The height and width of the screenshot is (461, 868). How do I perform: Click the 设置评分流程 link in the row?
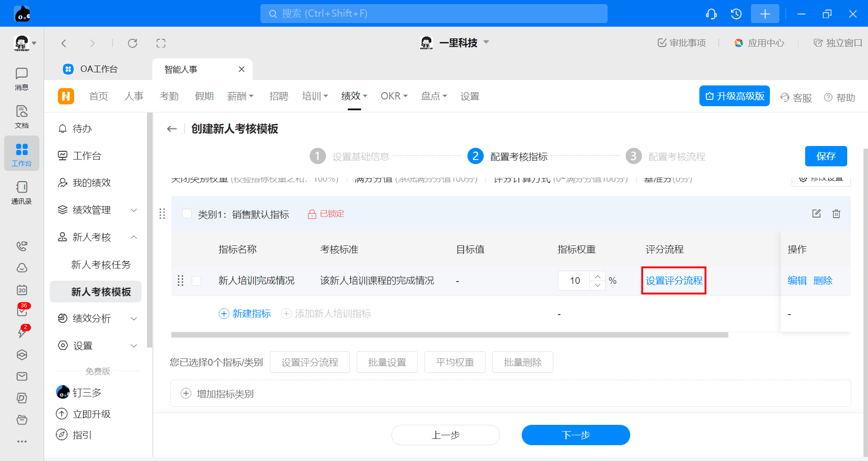[674, 281]
